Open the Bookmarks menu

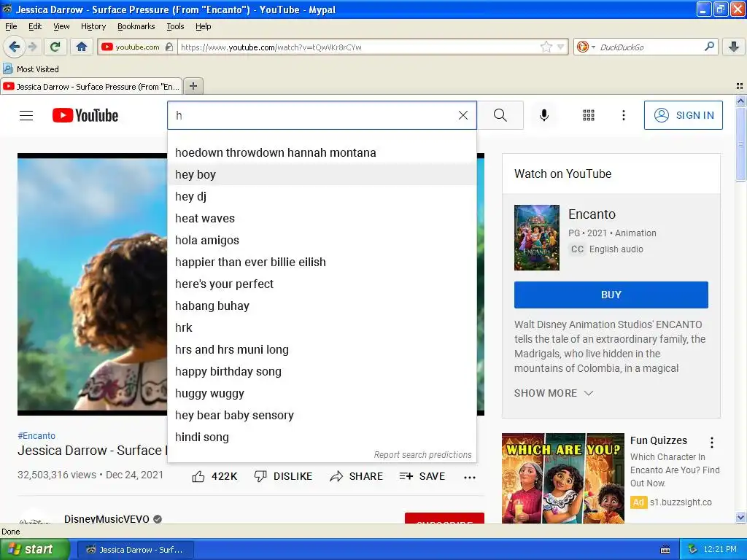[x=136, y=26]
